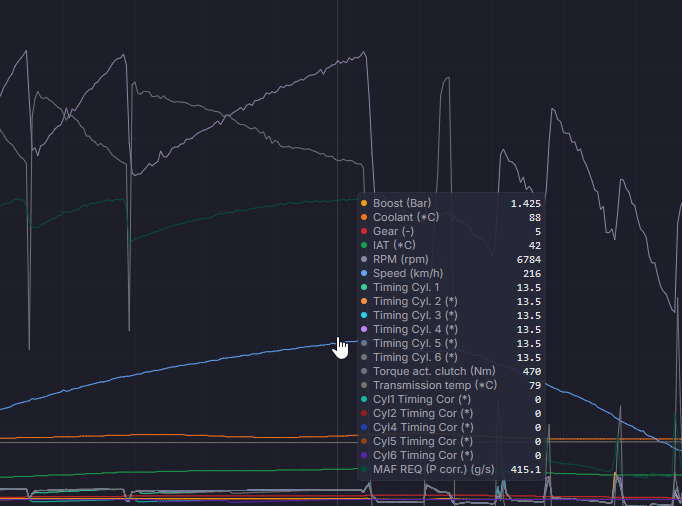Click the RPM (rpm) tooltip row
This screenshot has width=682, height=506.
(x=451, y=259)
